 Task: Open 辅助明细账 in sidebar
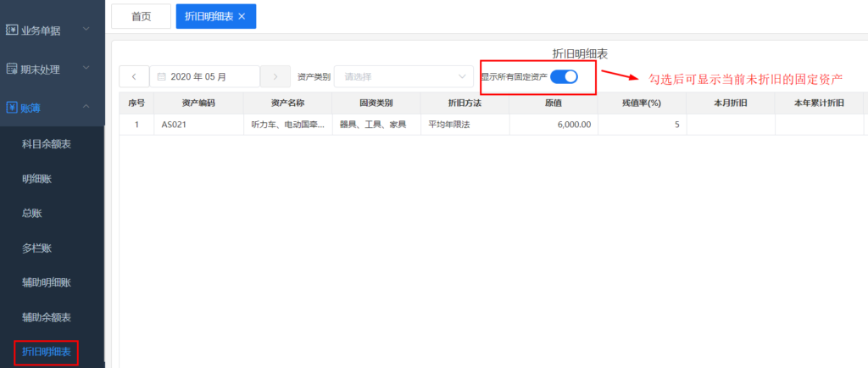pyautogui.click(x=47, y=282)
